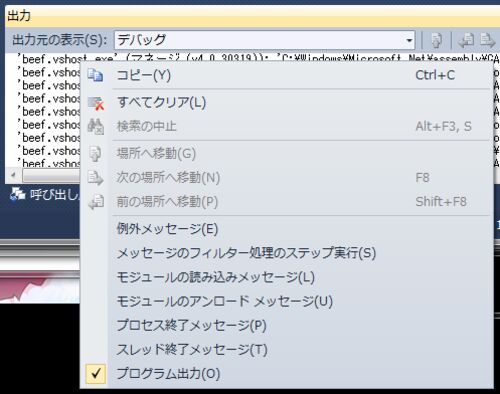Click the previous location arrow icon in menu

(x=96, y=202)
